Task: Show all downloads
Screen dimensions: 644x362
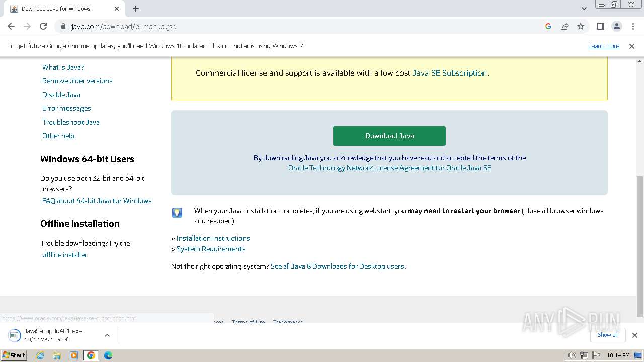Action: (607, 335)
